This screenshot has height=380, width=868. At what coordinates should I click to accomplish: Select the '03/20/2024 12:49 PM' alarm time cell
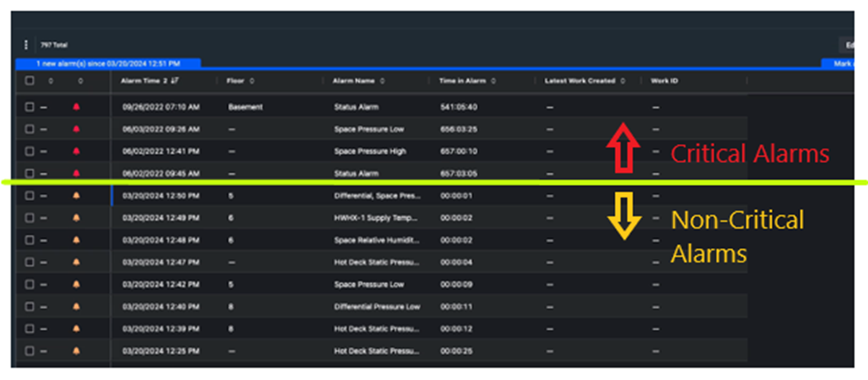click(x=160, y=218)
